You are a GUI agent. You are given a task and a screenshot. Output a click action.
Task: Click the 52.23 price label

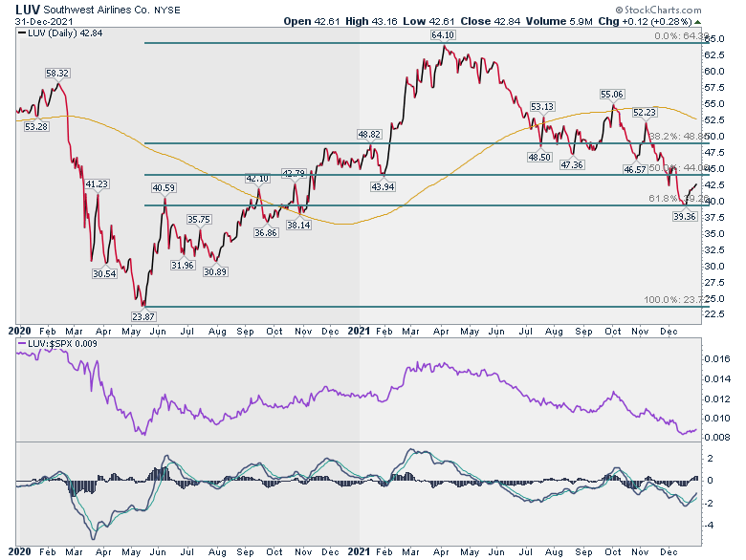[x=645, y=113]
